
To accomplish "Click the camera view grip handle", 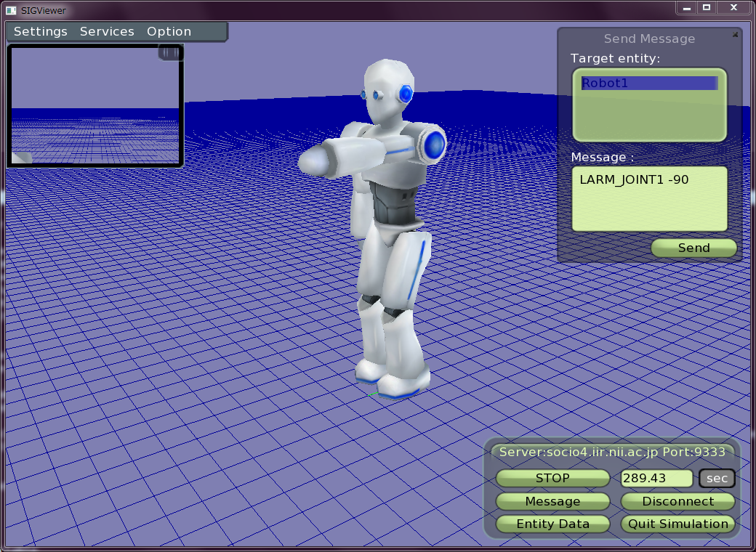I will click(170, 53).
